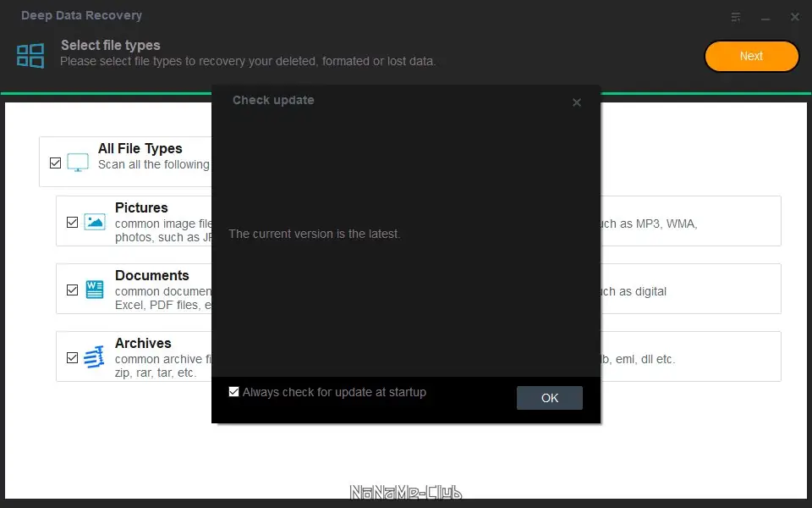
Task: Click the Check update dialog title
Action: pos(273,100)
